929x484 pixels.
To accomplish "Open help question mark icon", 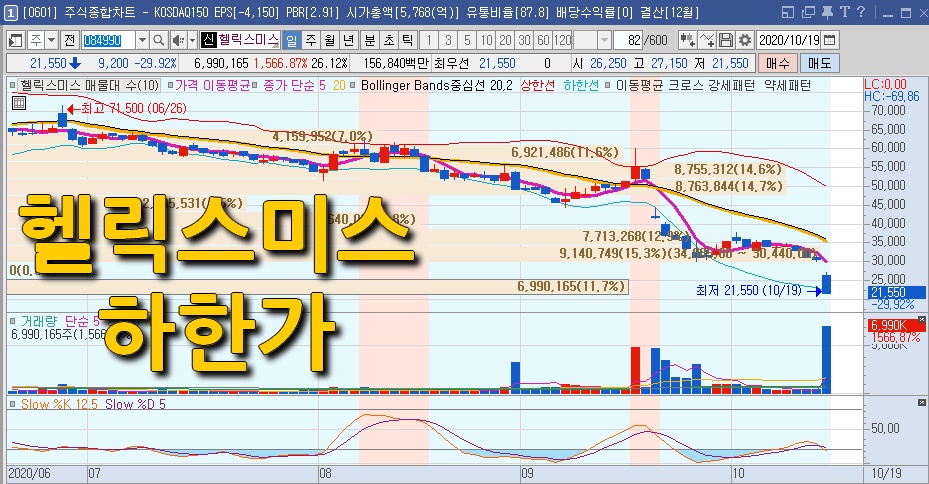I will pyautogui.click(x=861, y=11).
